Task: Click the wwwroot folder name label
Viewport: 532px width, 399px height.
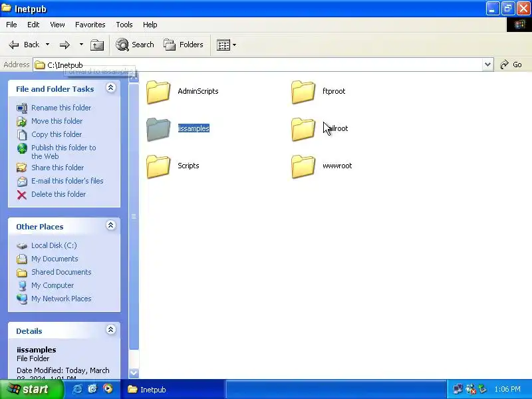Action: coord(337,166)
